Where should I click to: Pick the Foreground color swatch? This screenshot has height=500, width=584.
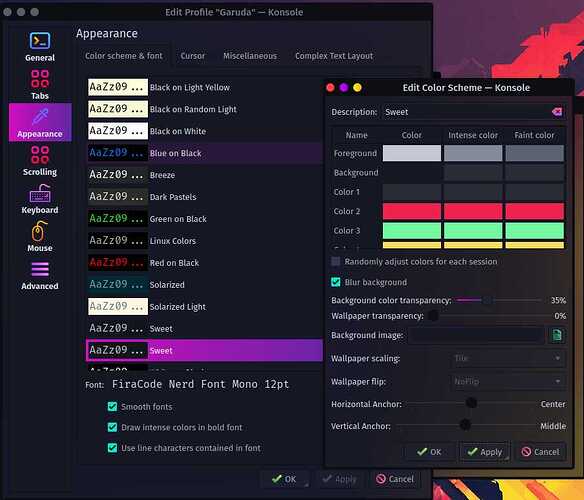[x=412, y=153]
